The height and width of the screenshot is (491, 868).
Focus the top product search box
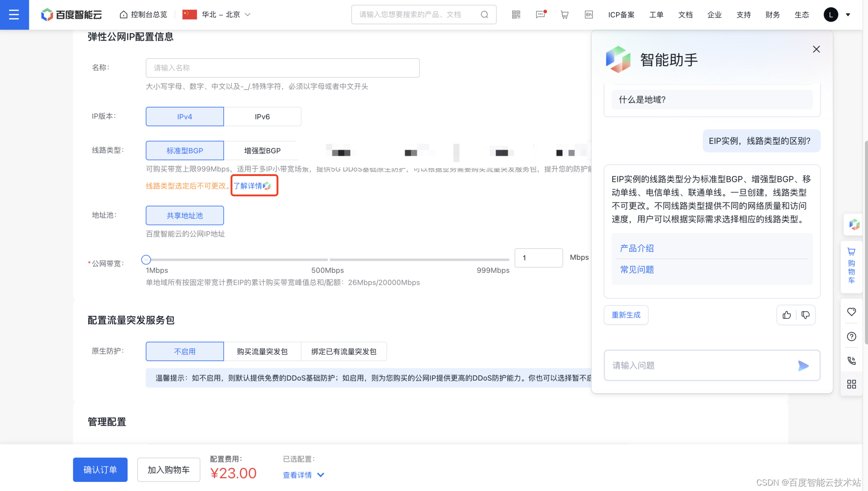[424, 14]
